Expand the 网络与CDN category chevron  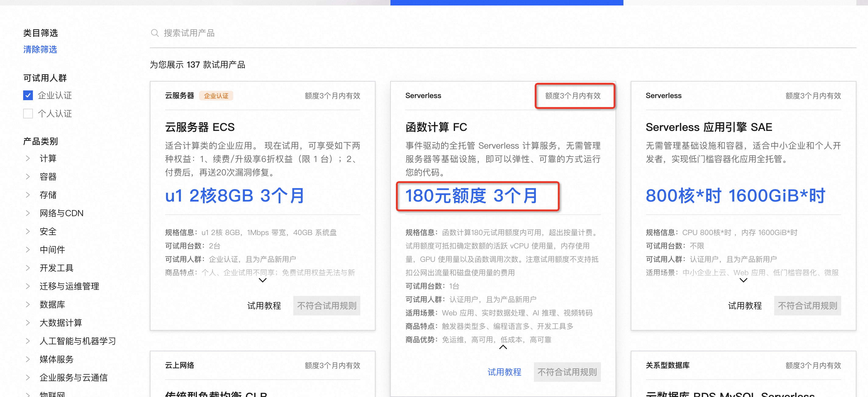[x=28, y=213]
